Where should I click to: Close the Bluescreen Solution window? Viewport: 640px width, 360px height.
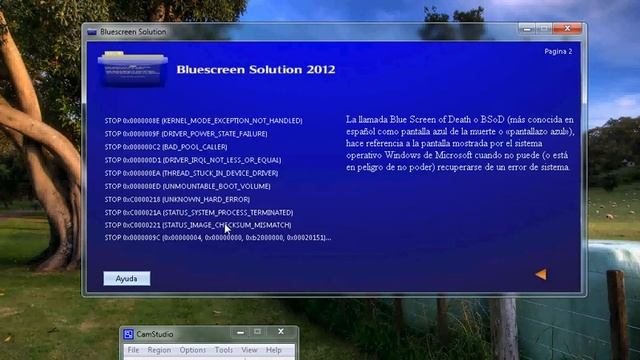click(x=567, y=28)
